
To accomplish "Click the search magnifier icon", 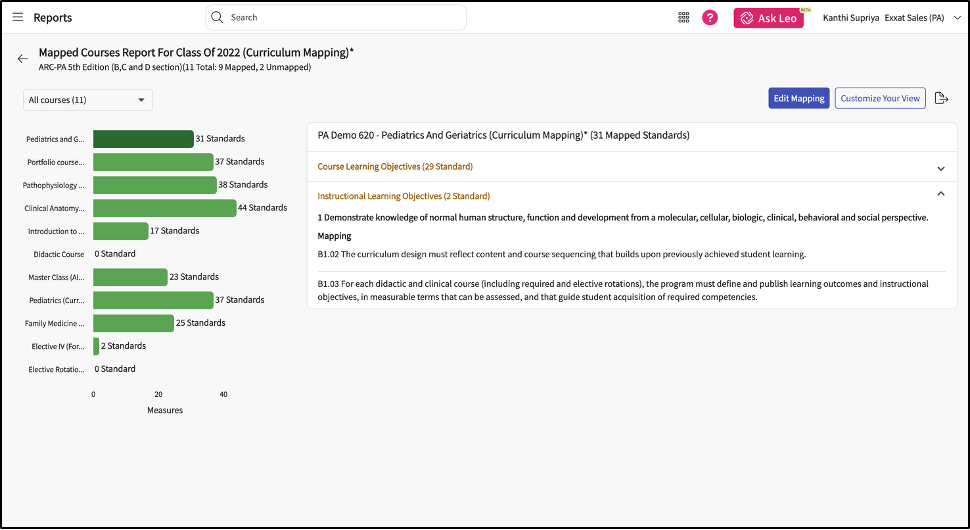I will pyautogui.click(x=217, y=18).
